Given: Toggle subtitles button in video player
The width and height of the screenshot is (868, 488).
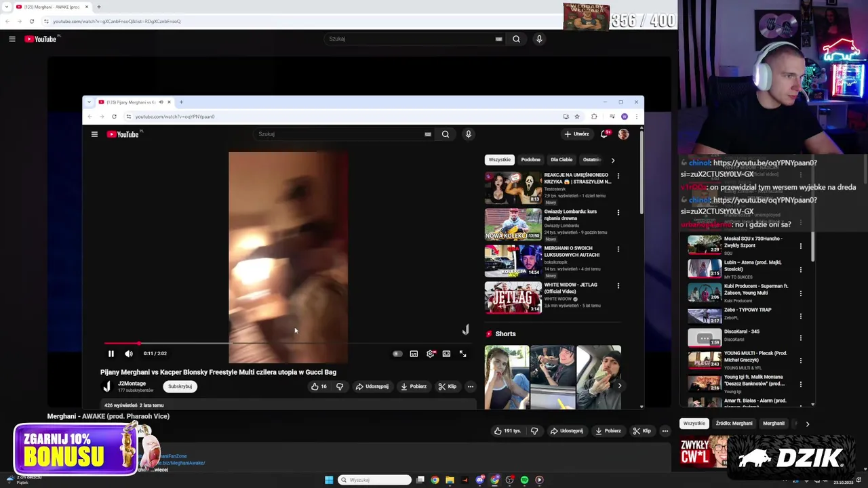Looking at the screenshot, I should [414, 354].
